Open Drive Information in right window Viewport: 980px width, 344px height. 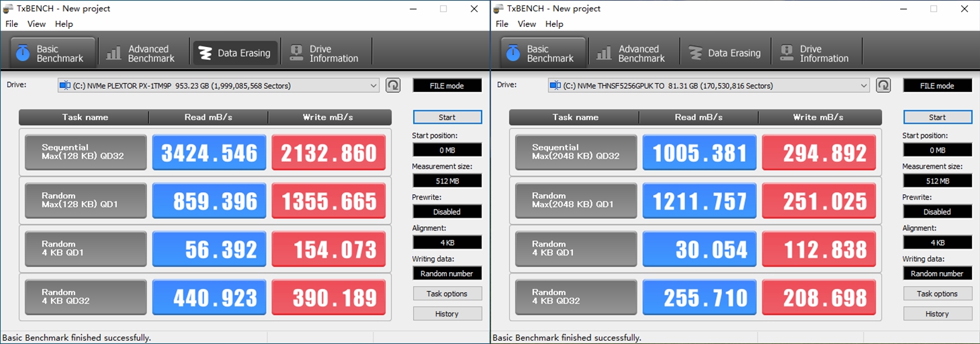pyautogui.click(x=815, y=53)
